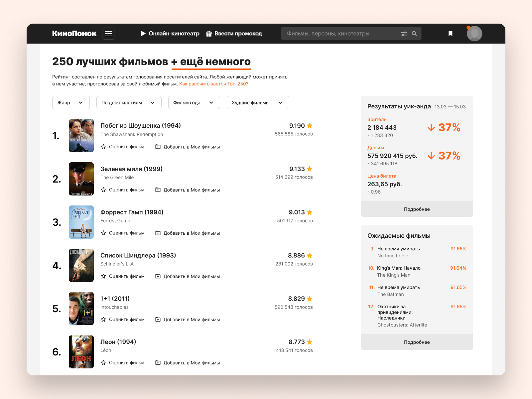Screen dimensions: 532x399
Task: Open the Список Шиндлера (1993) title
Action: [x=138, y=255]
